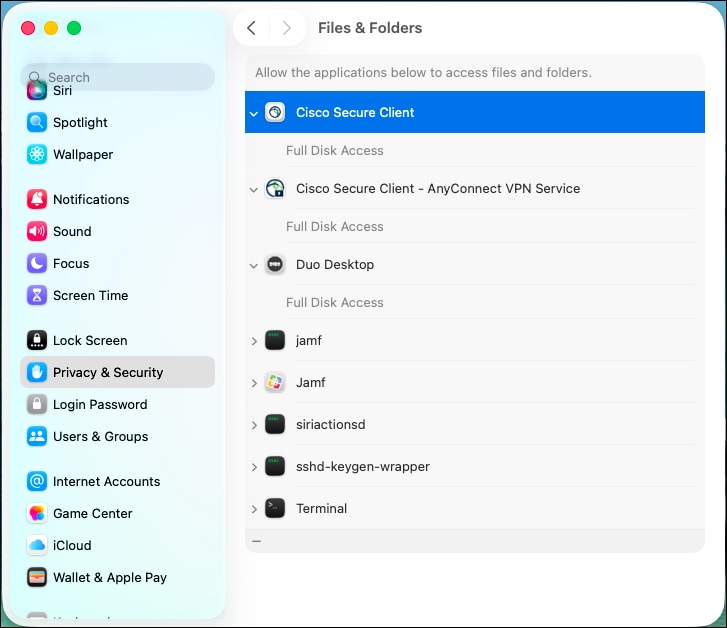Click the Sound speaker icon
The width and height of the screenshot is (727, 628).
37,231
